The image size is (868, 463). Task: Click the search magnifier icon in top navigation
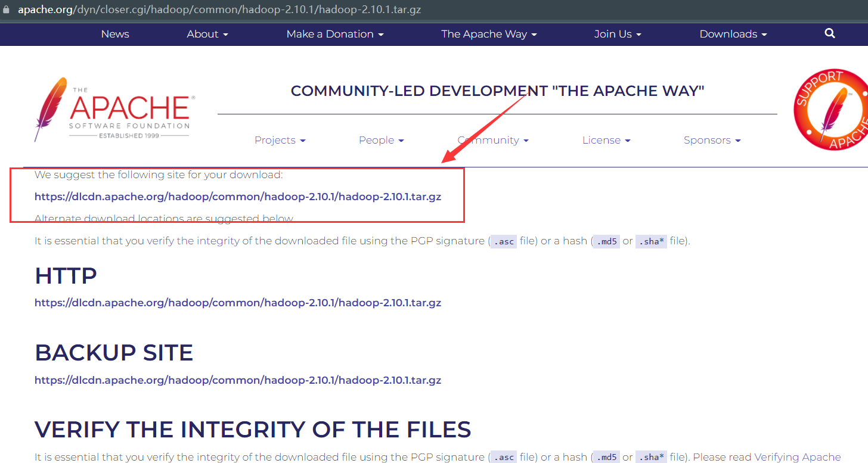point(830,33)
